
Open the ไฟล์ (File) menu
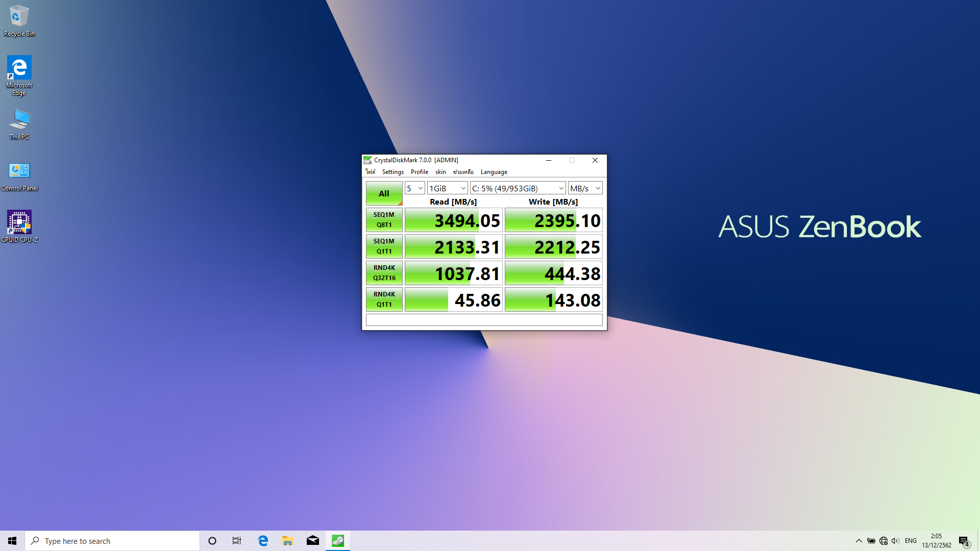371,172
